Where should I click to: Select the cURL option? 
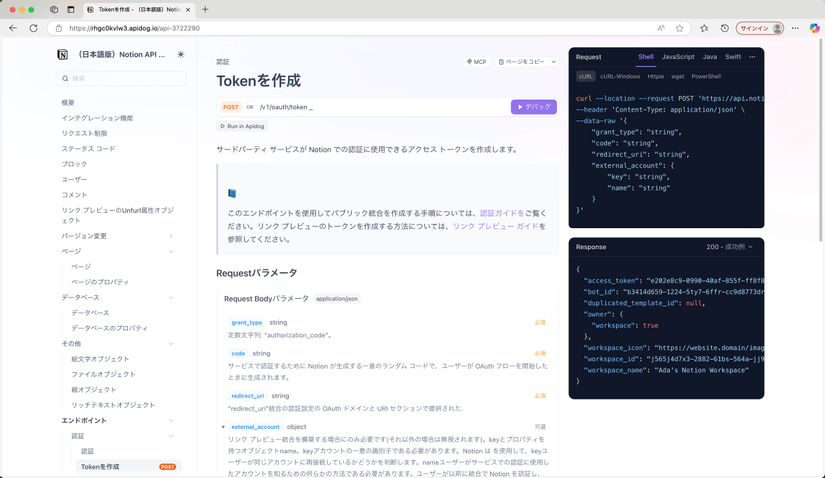[x=586, y=76]
